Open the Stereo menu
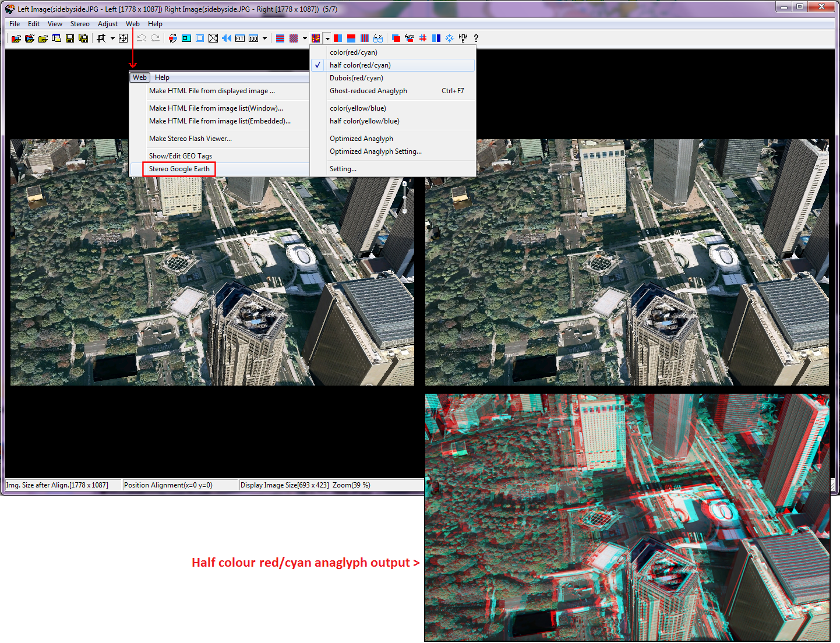The height and width of the screenshot is (643, 840). click(x=80, y=24)
